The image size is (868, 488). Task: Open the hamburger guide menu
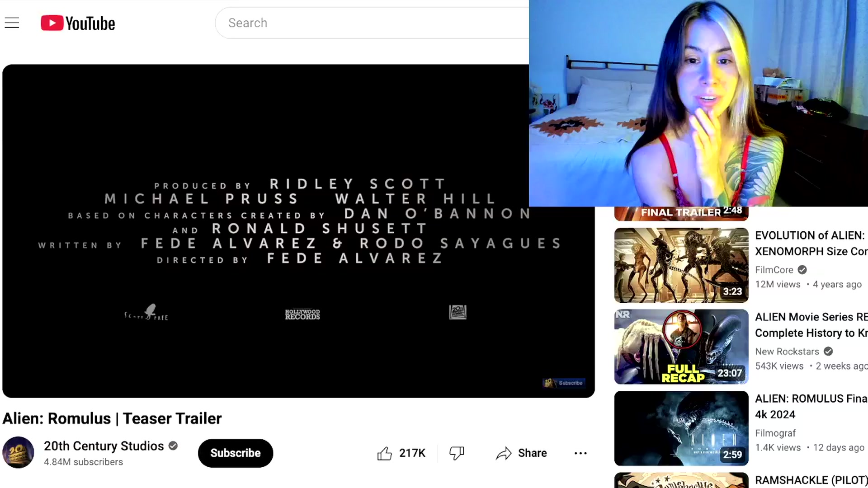pyautogui.click(x=12, y=23)
